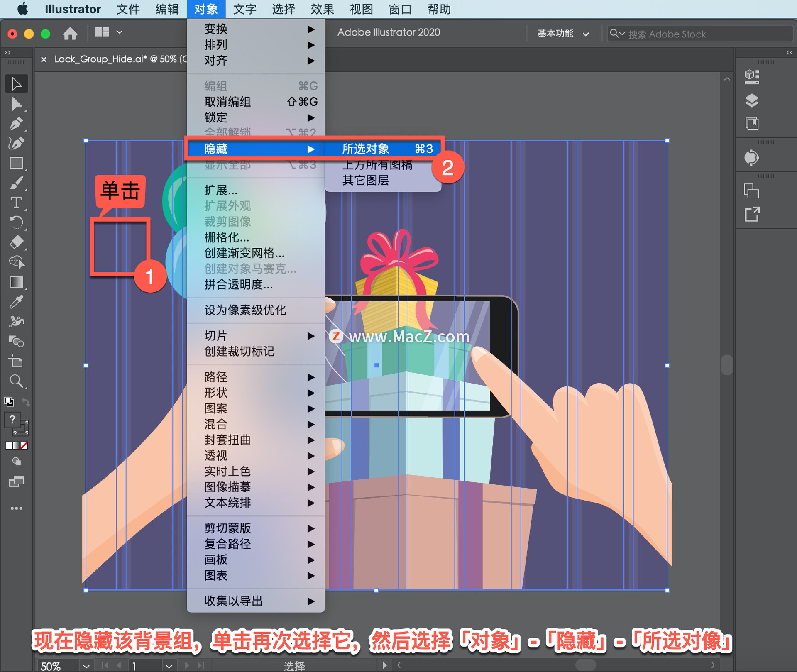Select the Selection tool

tap(17, 83)
